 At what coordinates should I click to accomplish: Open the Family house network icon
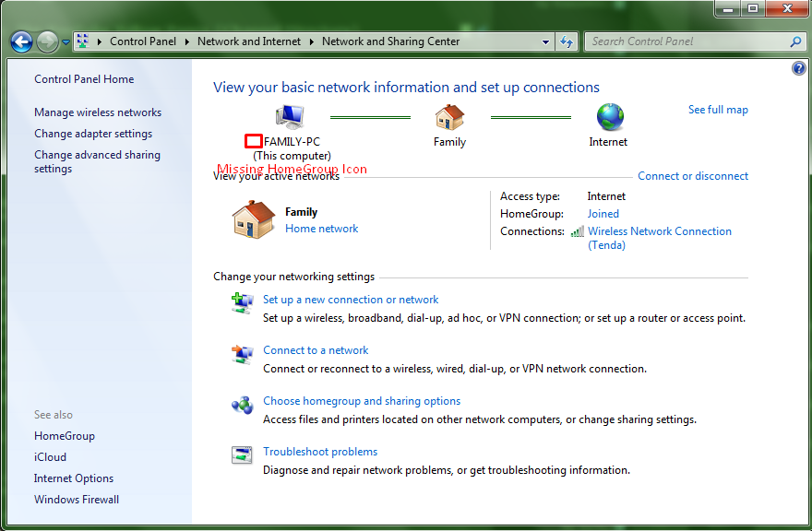(449, 118)
